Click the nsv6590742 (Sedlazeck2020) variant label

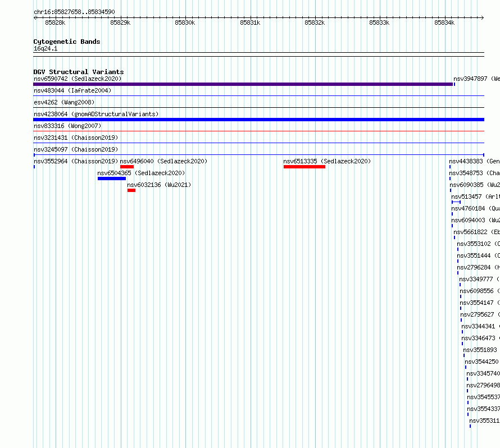coord(78,79)
